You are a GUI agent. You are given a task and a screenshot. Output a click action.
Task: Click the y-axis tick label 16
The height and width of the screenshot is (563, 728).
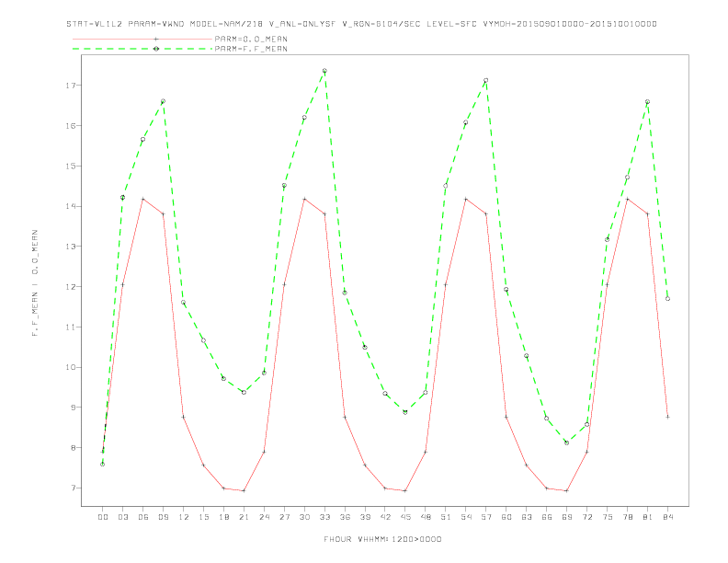(71, 126)
